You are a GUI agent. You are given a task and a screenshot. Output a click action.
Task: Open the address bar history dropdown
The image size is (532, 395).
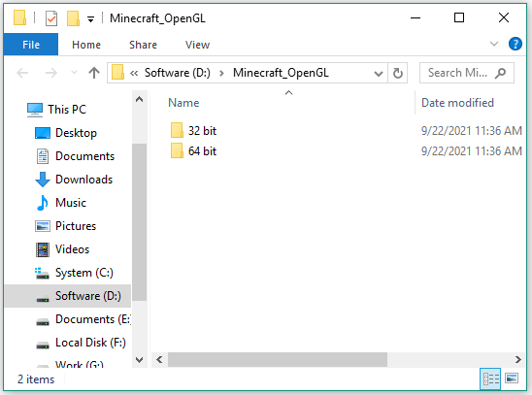(x=379, y=73)
